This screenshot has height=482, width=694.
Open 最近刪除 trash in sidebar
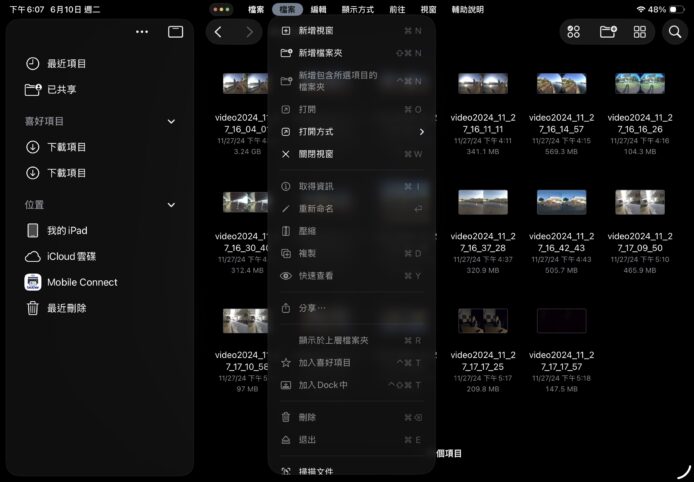click(x=66, y=308)
